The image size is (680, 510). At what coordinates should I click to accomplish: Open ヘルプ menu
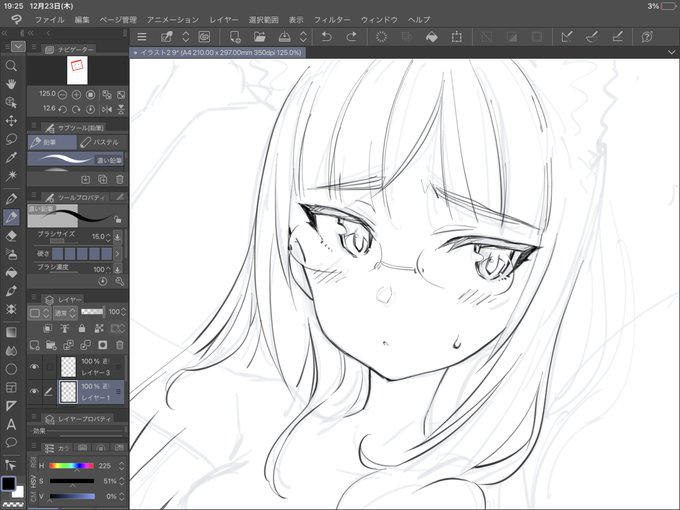coord(419,20)
